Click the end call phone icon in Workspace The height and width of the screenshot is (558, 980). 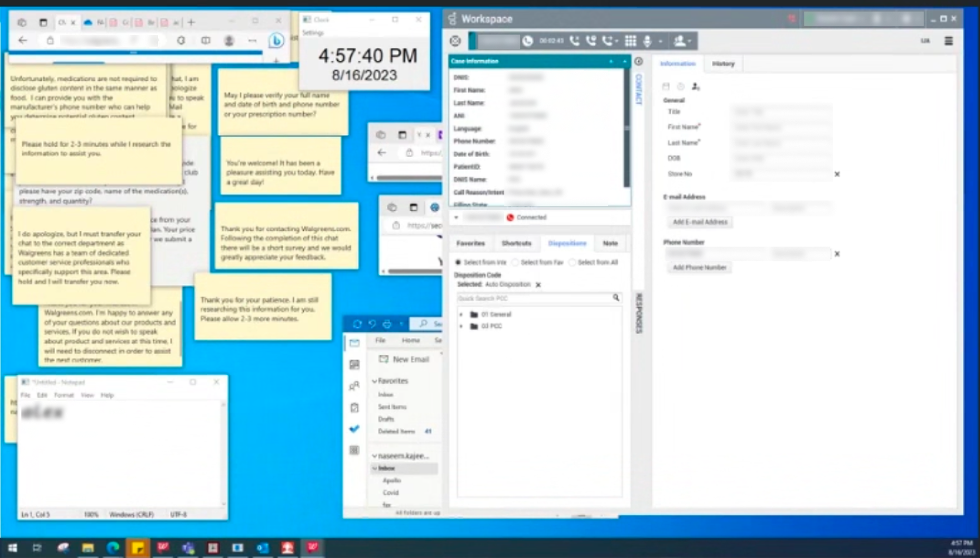coord(575,41)
